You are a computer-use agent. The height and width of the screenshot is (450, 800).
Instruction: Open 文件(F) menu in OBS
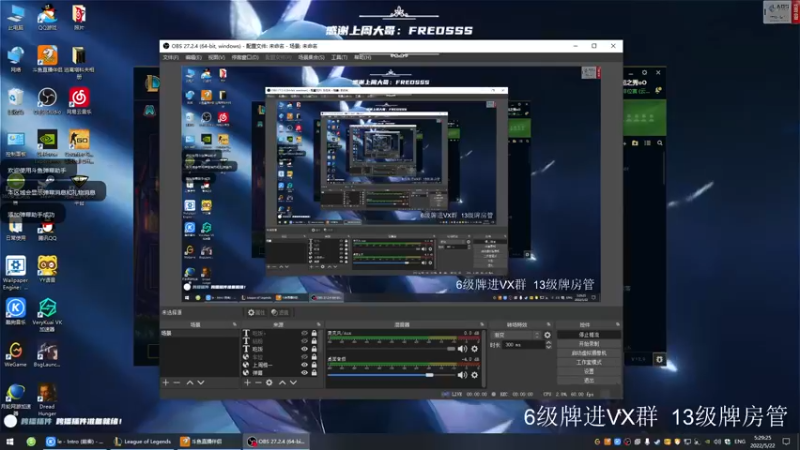(x=170, y=58)
